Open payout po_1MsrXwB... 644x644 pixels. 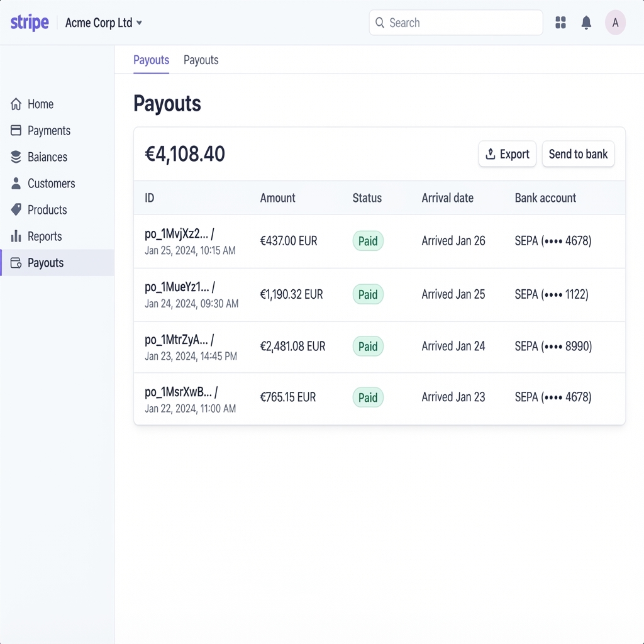tap(181, 392)
